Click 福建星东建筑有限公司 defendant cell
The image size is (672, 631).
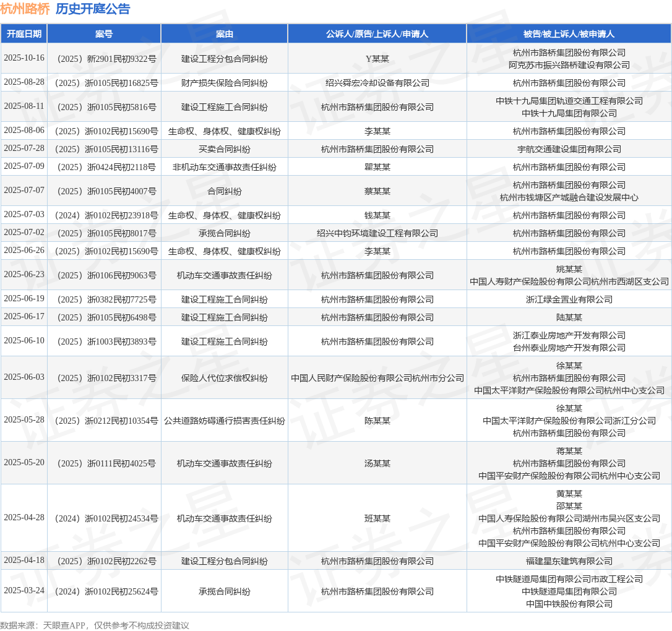tap(569, 560)
